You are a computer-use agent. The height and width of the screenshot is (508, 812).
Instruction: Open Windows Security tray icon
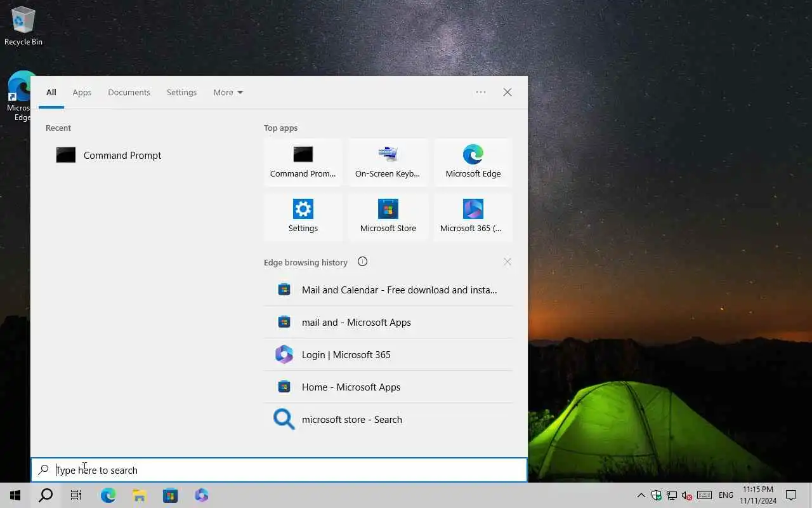[x=657, y=495]
